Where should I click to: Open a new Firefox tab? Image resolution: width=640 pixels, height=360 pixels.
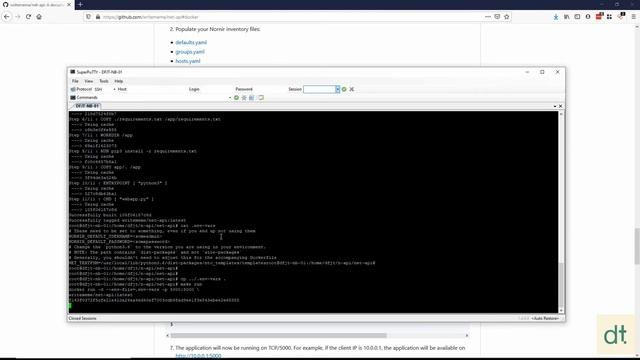(80, 4)
